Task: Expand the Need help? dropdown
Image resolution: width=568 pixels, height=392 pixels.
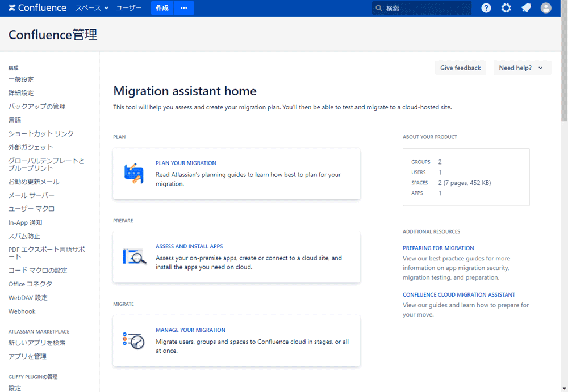Action: pyautogui.click(x=522, y=68)
